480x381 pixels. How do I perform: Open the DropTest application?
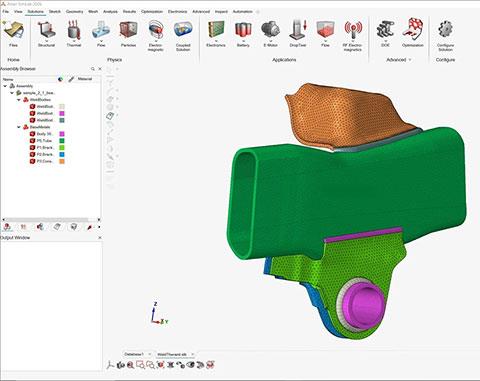pyautogui.click(x=298, y=33)
